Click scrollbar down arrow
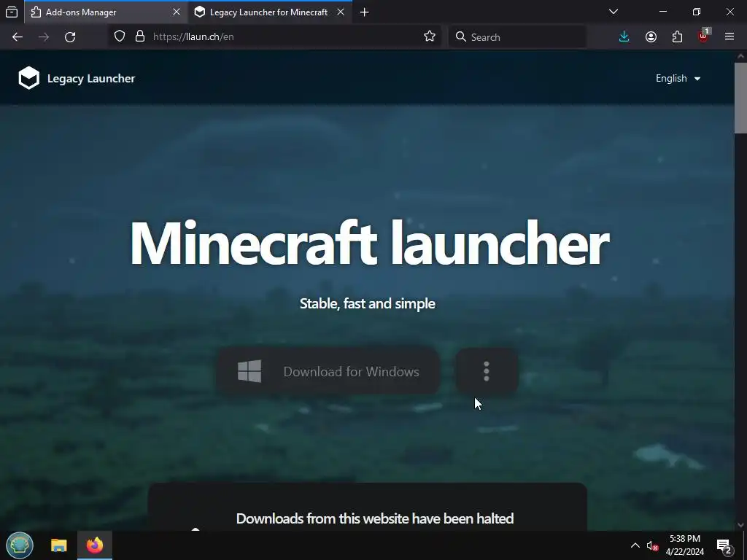The height and width of the screenshot is (560, 747). [x=740, y=525]
